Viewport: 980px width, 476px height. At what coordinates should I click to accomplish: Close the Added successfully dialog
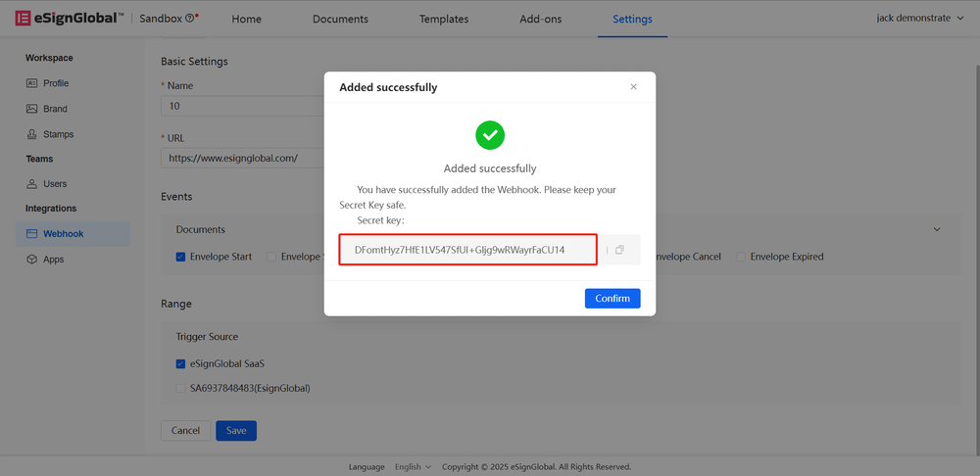[x=633, y=86]
